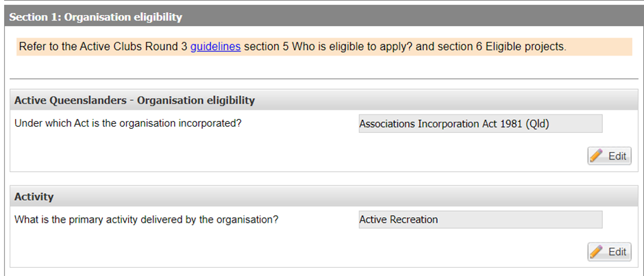
Task: Click the Active Queenslanders panel title bar
Action: (x=324, y=100)
